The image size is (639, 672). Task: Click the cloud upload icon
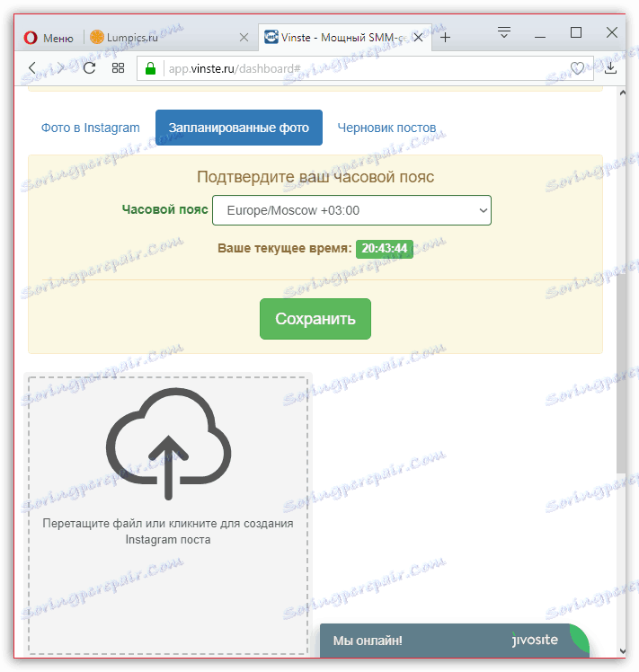click(x=169, y=443)
